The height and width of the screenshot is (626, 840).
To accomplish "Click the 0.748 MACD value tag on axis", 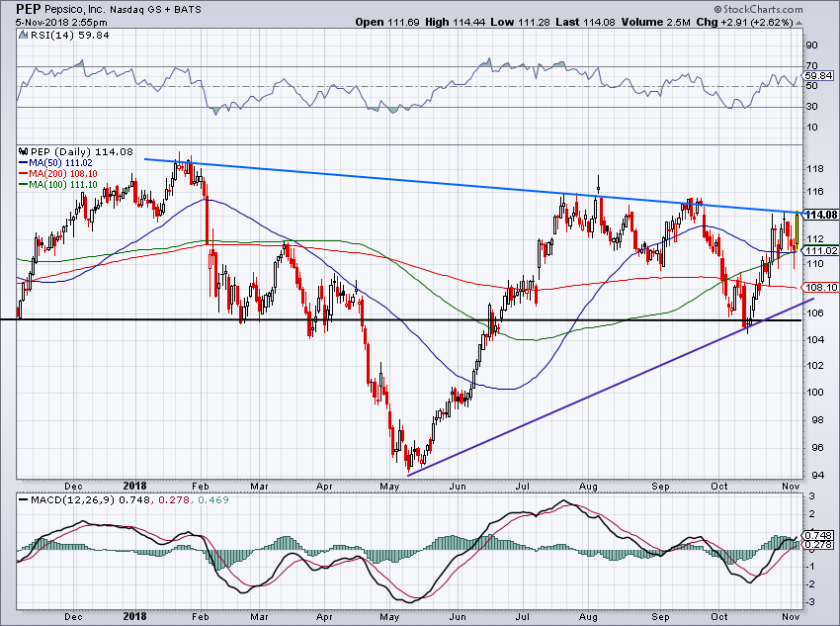I will [819, 535].
